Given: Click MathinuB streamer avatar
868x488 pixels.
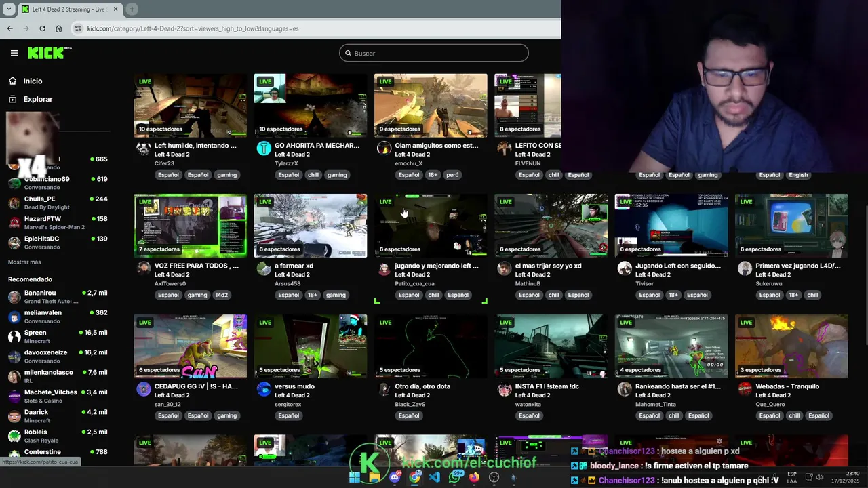Looking at the screenshot, I should click(x=504, y=268).
